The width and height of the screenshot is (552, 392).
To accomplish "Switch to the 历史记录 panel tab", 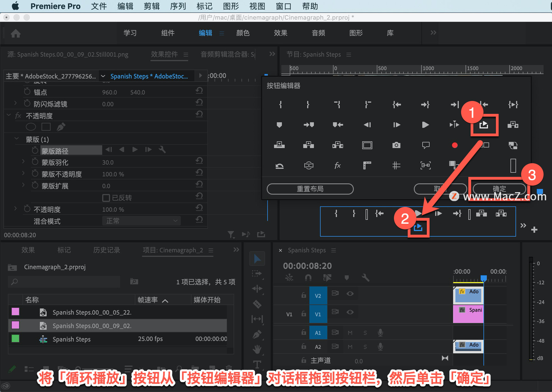I will [x=106, y=250].
